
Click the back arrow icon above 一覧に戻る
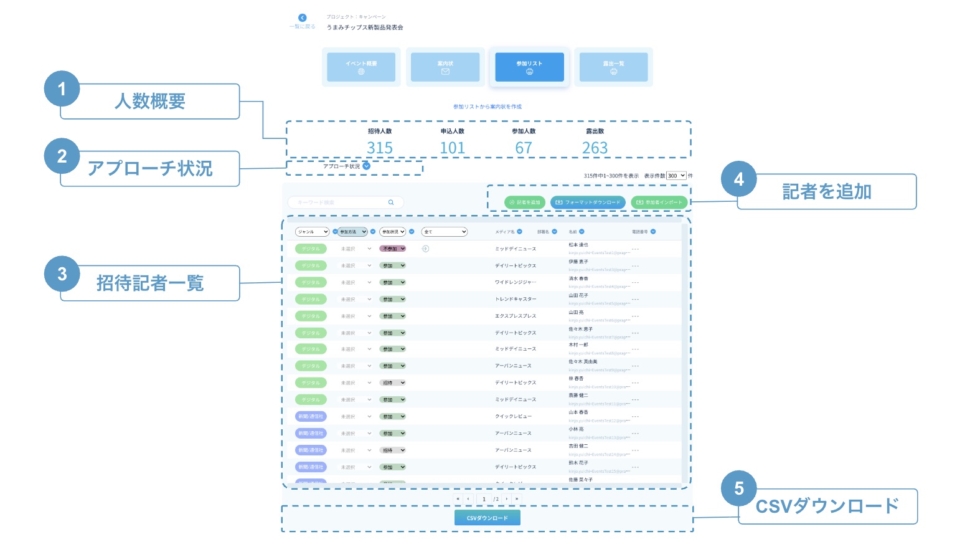click(x=302, y=17)
